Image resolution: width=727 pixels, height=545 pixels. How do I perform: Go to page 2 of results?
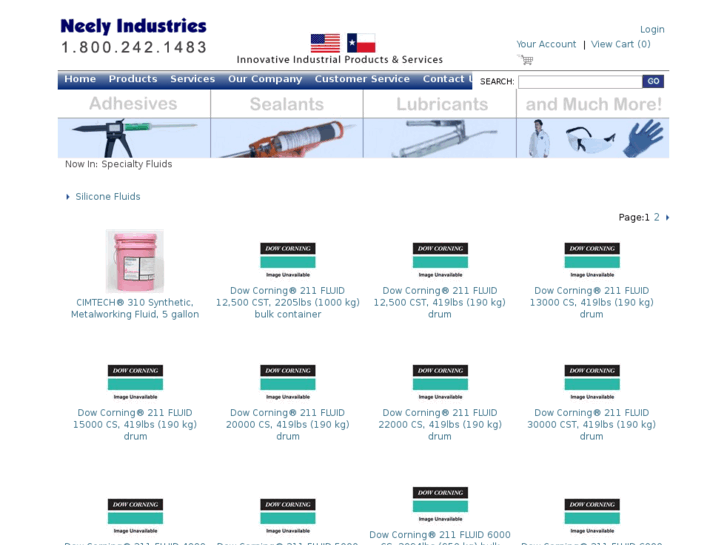coord(657,217)
